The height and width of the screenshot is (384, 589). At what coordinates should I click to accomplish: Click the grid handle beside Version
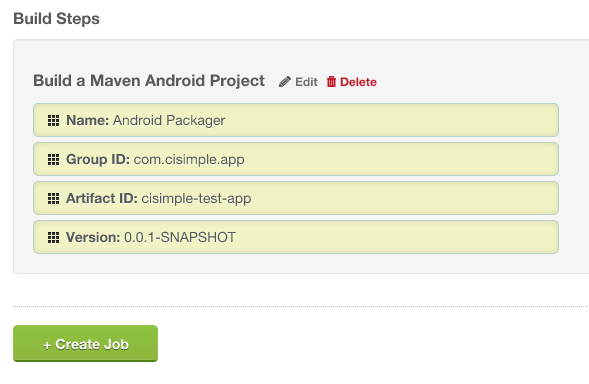[x=53, y=237]
